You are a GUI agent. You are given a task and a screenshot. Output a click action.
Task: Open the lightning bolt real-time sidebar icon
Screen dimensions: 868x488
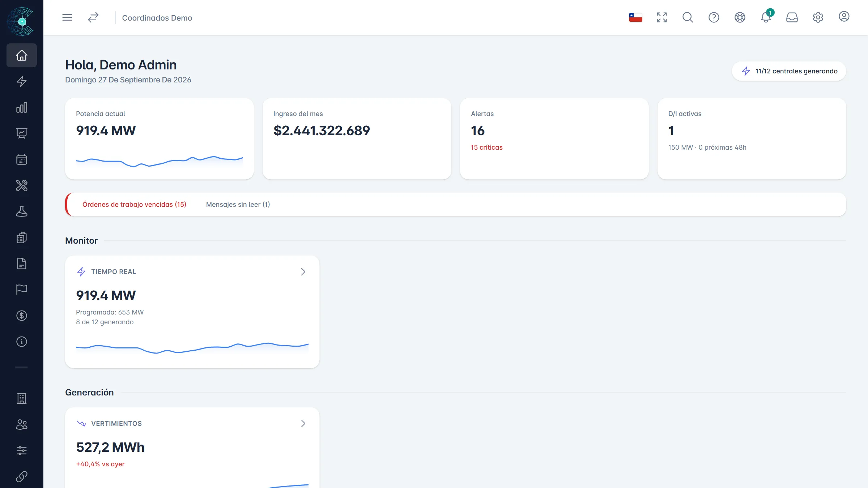(22, 81)
